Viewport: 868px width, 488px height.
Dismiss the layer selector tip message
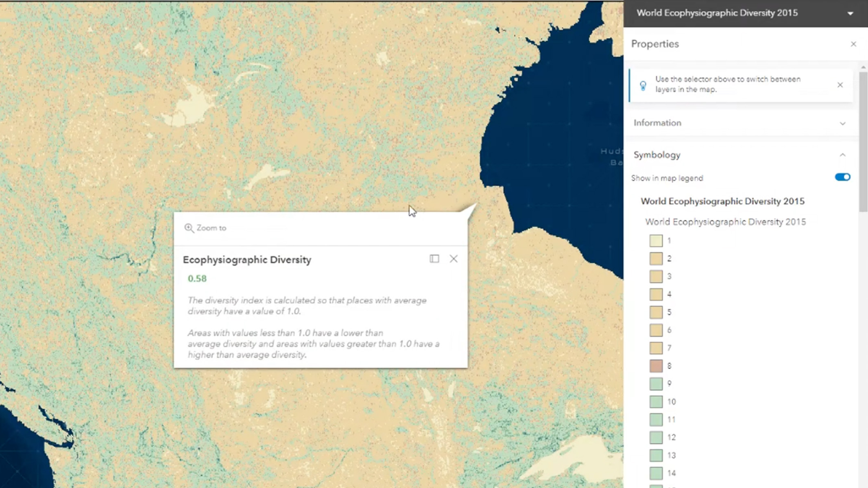pyautogui.click(x=840, y=85)
